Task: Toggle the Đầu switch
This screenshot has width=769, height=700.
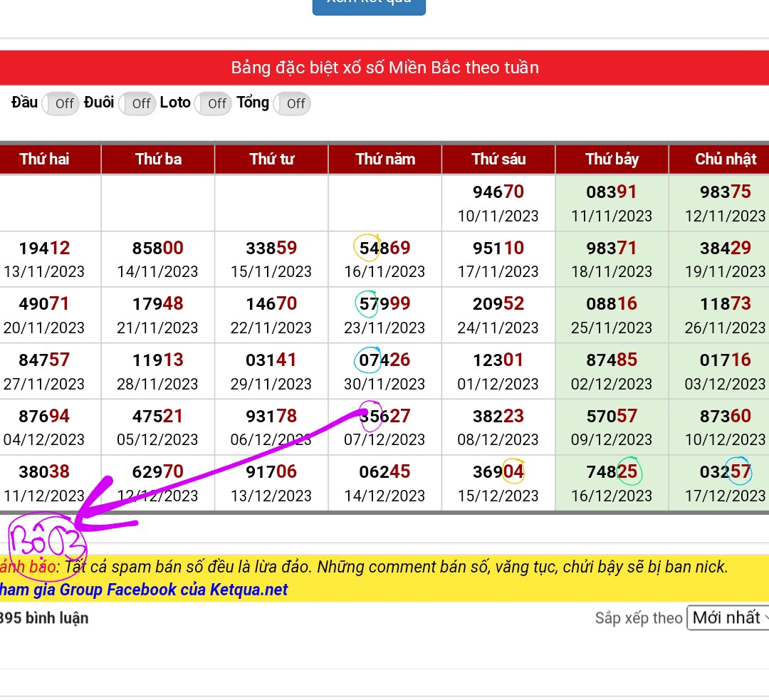Action: tap(62, 103)
